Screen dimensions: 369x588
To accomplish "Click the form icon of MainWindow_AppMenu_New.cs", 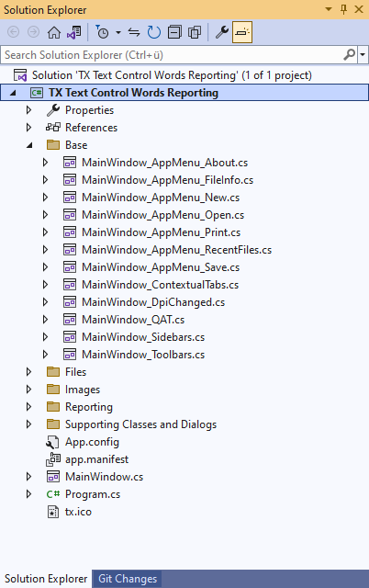I will tap(70, 198).
